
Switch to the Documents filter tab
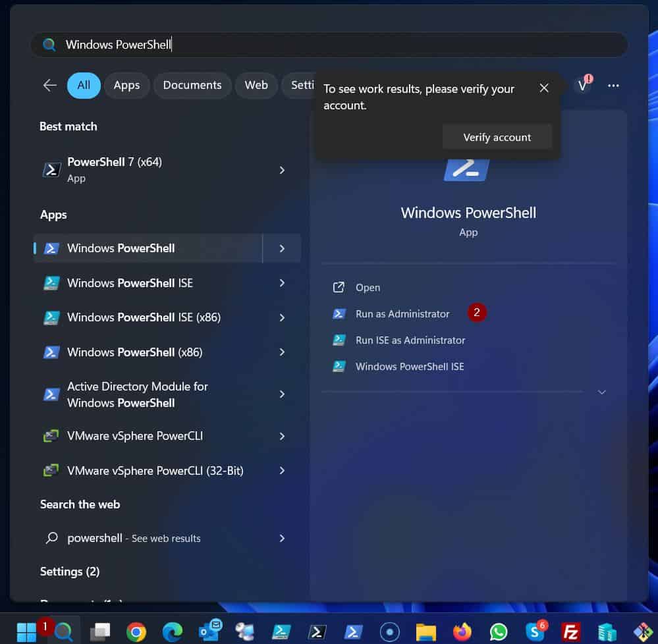click(x=192, y=85)
